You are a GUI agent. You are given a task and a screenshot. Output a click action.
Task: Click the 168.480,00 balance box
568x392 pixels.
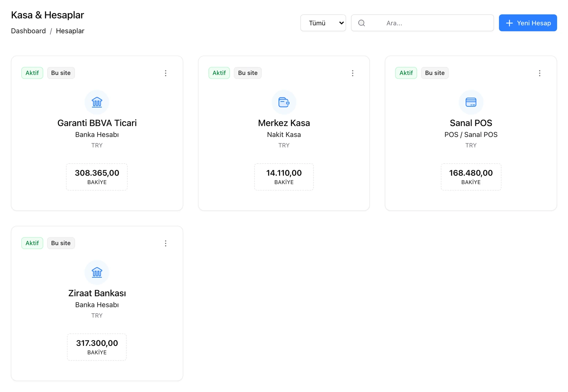coord(471,177)
